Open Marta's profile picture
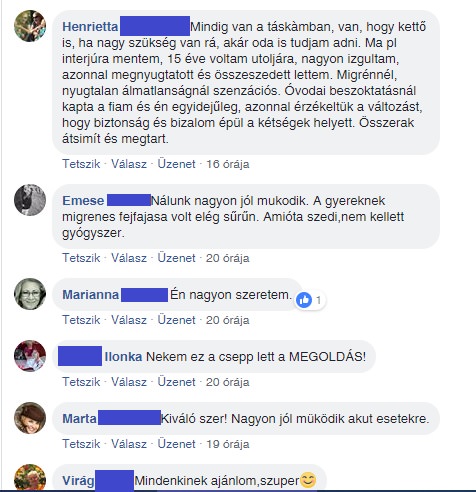This screenshot has width=476, height=492. pos(30,418)
